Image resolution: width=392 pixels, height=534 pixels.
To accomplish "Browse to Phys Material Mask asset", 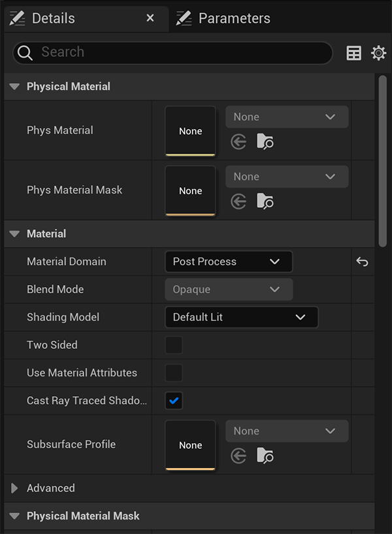I will click(x=265, y=201).
